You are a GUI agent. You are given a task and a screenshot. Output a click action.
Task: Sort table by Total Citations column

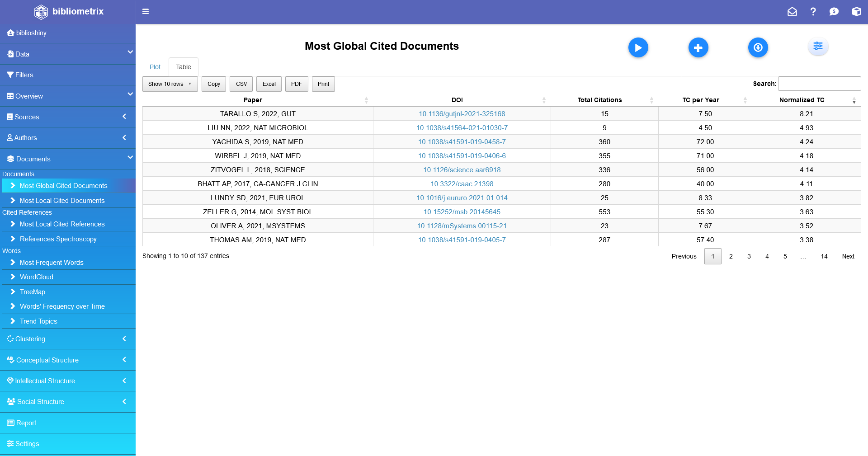click(x=599, y=100)
